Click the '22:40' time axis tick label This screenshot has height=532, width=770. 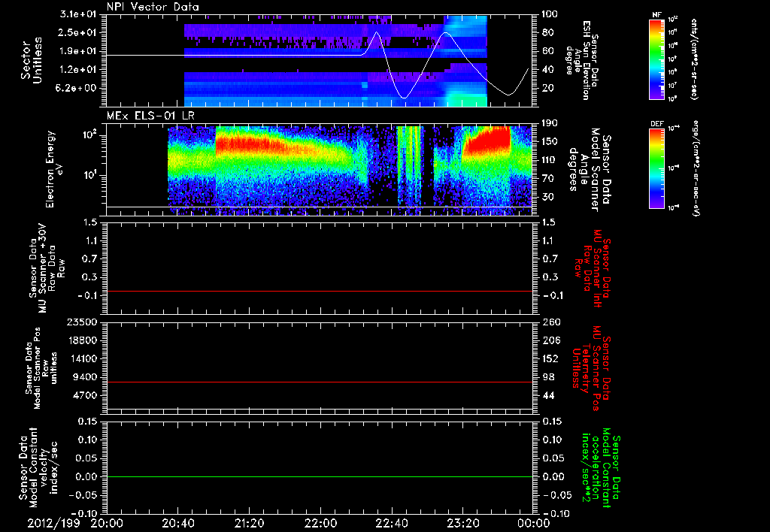coord(392,523)
